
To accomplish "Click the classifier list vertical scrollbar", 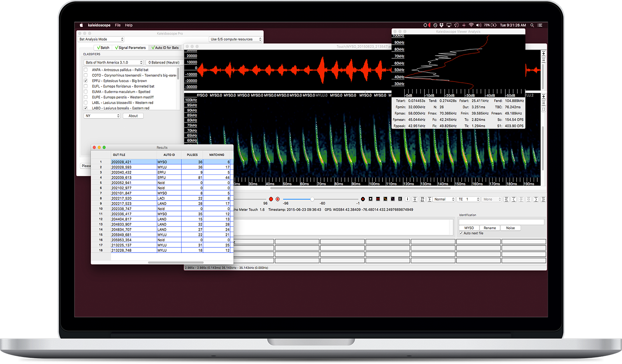I will [x=178, y=73].
